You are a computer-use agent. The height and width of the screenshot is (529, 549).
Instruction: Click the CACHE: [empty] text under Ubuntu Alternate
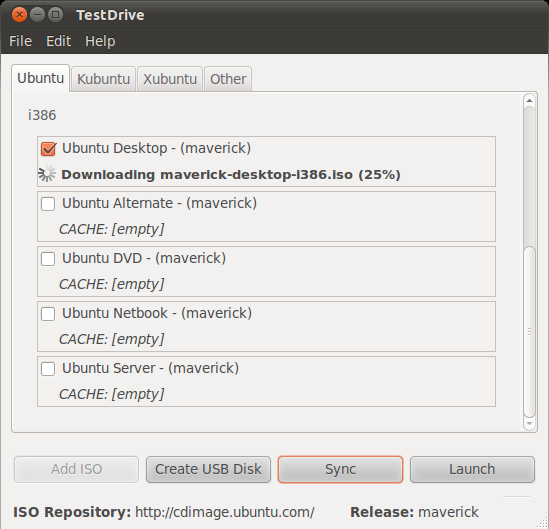(x=111, y=229)
